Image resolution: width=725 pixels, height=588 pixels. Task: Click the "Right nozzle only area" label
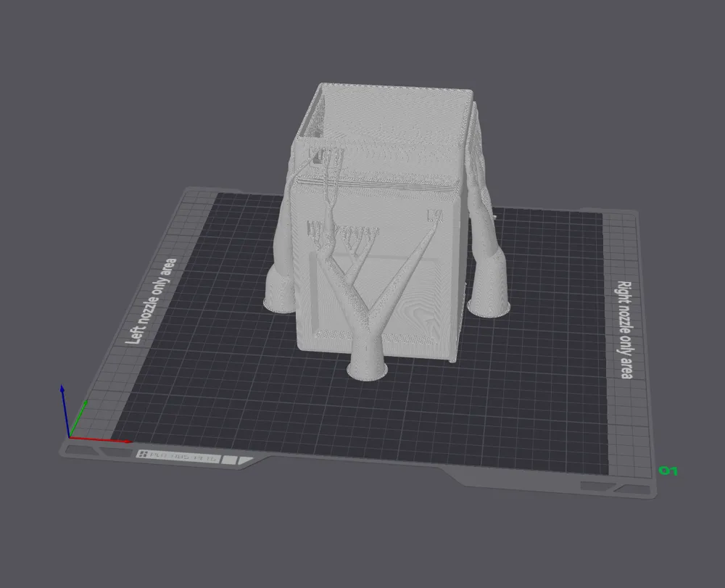pyautogui.click(x=625, y=329)
